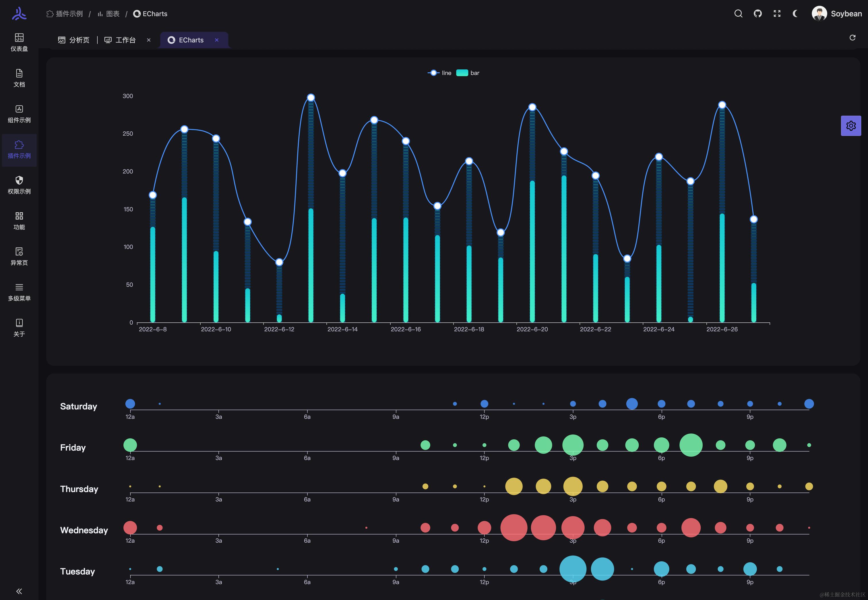Viewport: 868px width, 600px height.
Task: Open the GitHub repository icon
Action: click(758, 14)
